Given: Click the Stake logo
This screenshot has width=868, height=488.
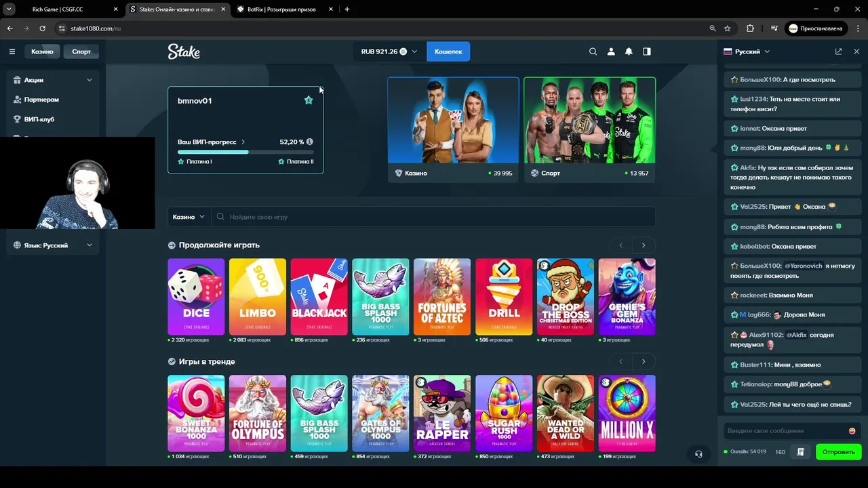Looking at the screenshot, I should point(184,52).
